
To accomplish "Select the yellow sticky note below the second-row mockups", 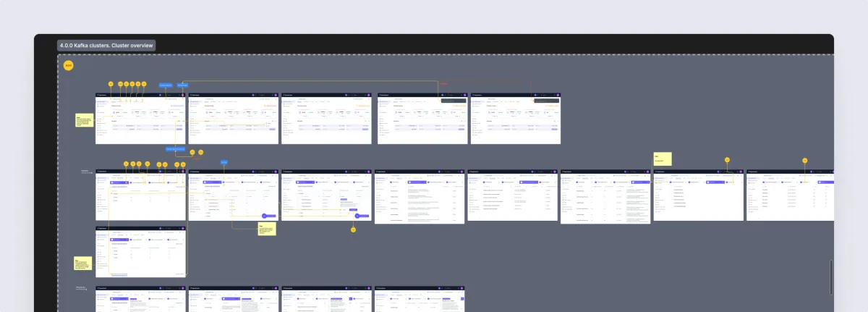I will tap(267, 228).
